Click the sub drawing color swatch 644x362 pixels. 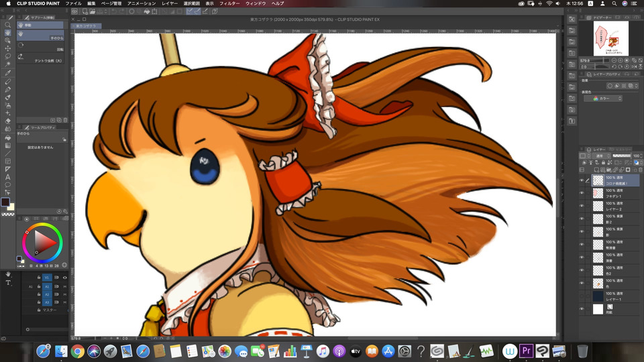[11, 207]
